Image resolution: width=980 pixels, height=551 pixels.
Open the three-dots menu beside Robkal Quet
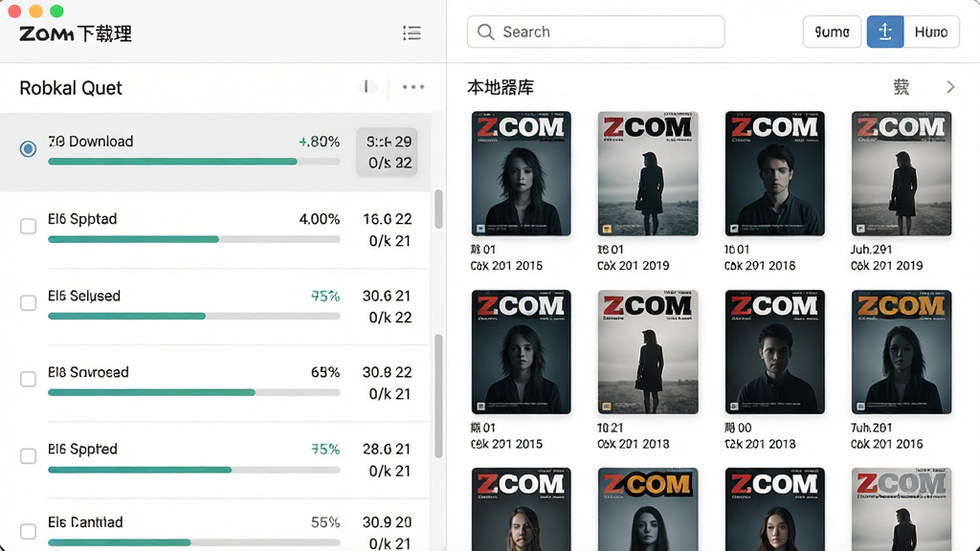click(x=413, y=87)
